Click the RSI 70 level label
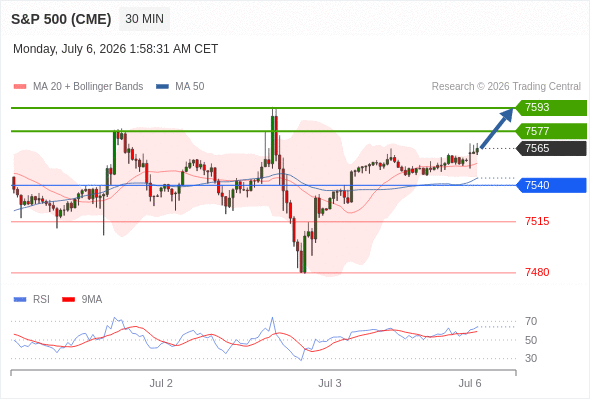Screen dimensions: 590x400 (531, 321)
